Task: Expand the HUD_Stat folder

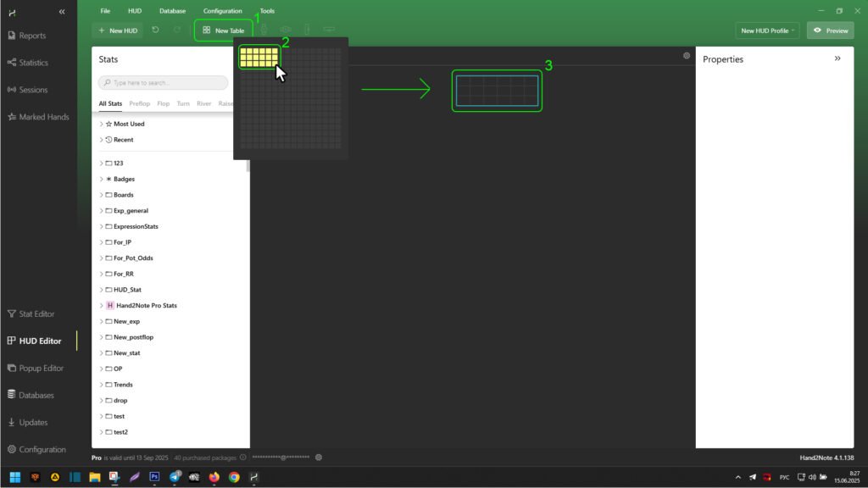Action: click(x=102, y=290)
